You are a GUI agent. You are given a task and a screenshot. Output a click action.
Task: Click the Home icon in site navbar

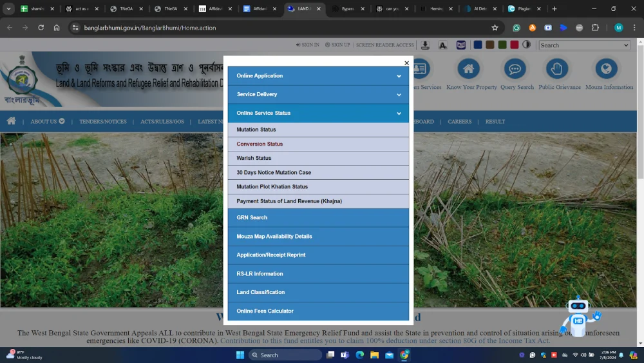(11, 121)
